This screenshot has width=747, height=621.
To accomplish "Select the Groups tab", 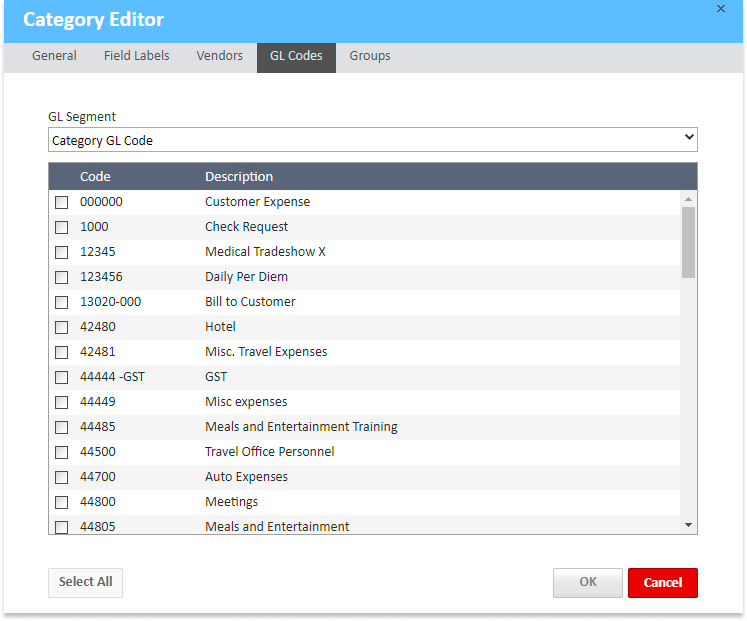I will 370,56.
